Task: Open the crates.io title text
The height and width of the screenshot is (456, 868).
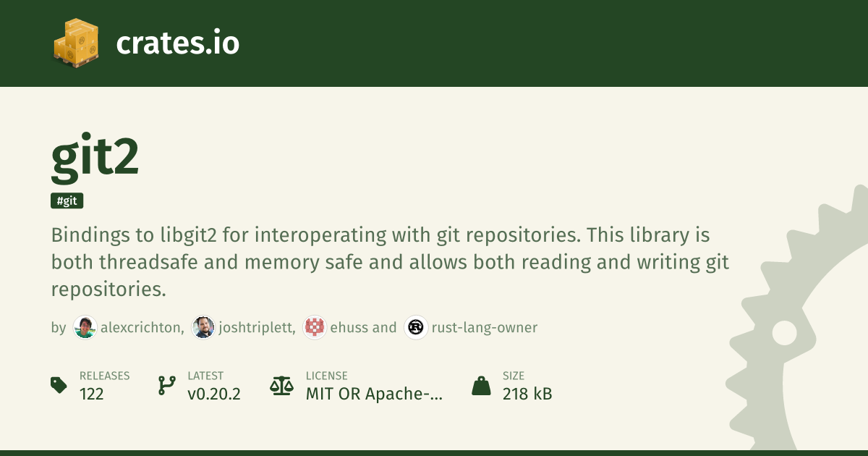Action: [x=177, y=43]
